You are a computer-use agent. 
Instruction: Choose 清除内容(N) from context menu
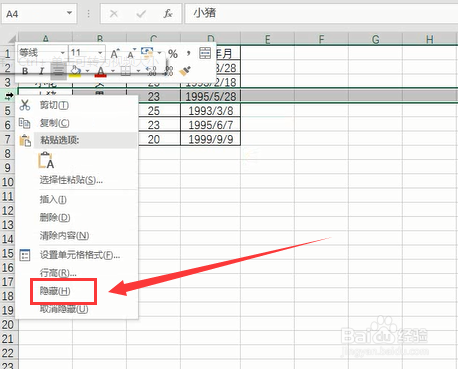pyautogui.click(x=77, y=236)
